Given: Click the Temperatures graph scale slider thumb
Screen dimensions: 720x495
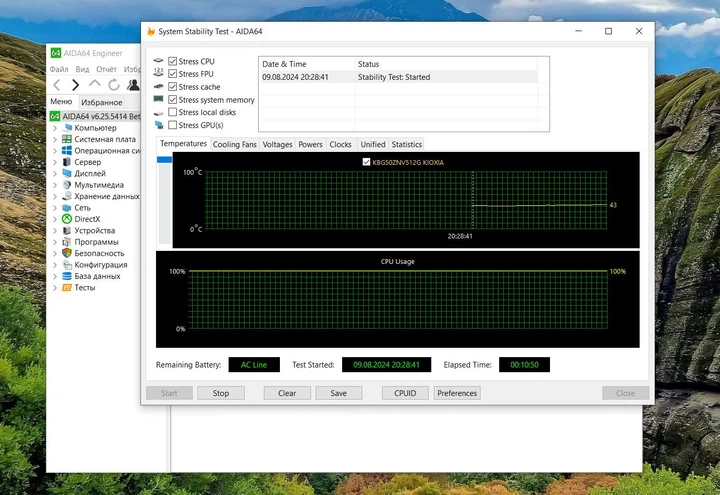Looking at the screenshot, I should coord(164,159).
